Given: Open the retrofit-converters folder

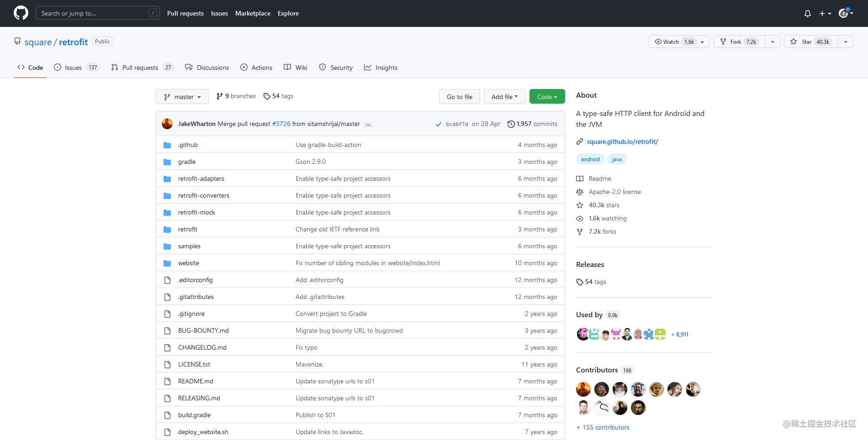Looking at the screenshot, I should [x=204, y=195].
